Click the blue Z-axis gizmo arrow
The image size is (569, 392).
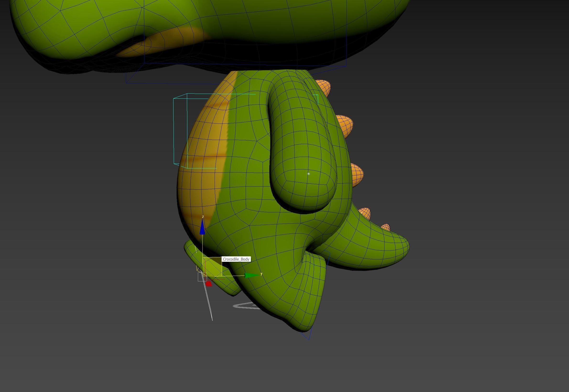202,226
